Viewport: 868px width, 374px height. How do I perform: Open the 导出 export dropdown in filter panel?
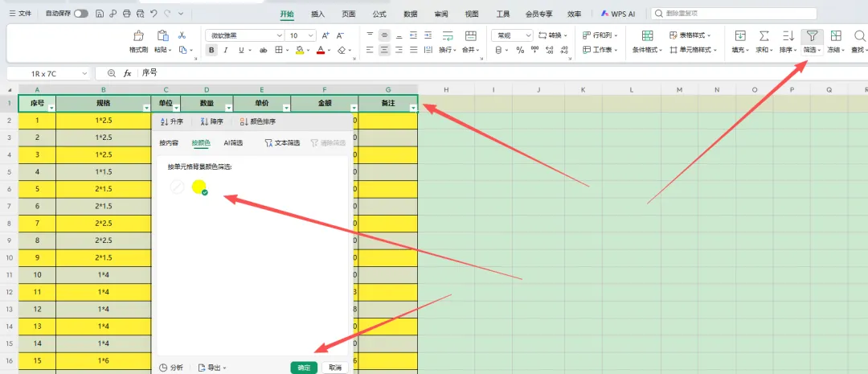[x=212, y=368]
